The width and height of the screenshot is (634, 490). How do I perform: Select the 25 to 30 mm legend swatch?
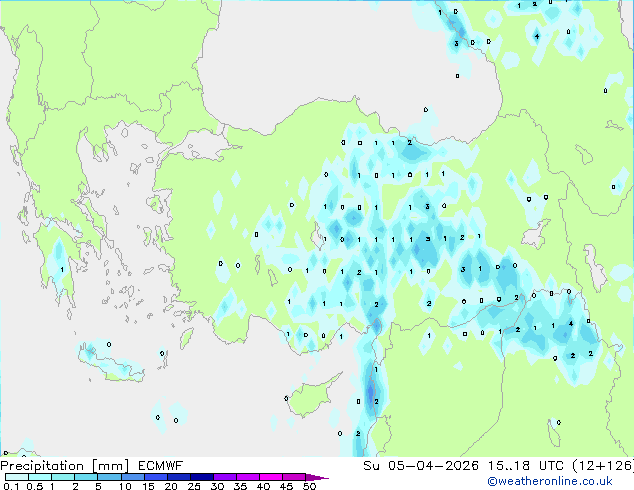click(202, 477)
